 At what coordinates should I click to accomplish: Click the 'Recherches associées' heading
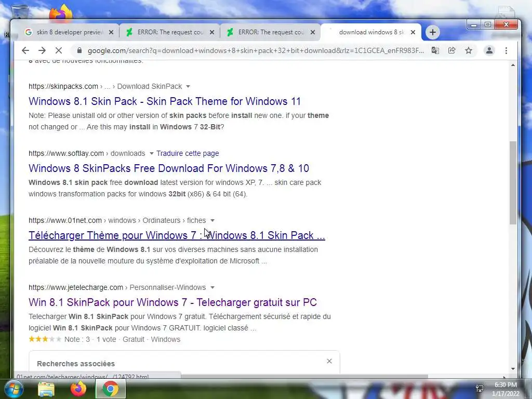[x=76, y=364]
